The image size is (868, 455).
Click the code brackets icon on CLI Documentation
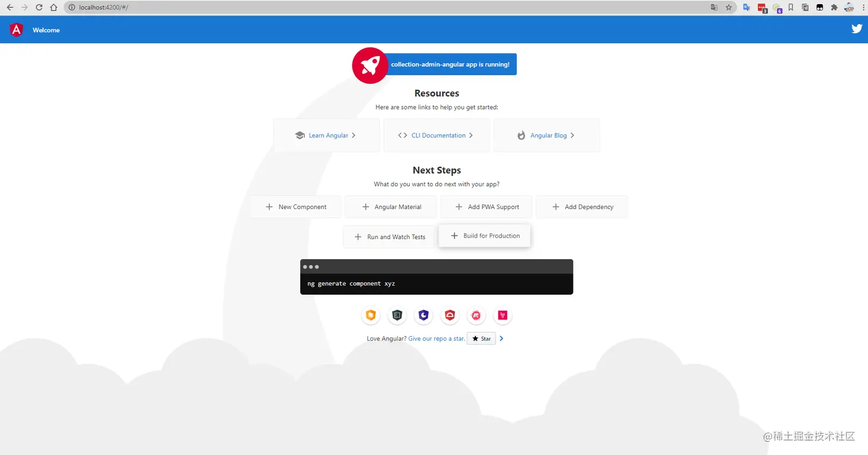pyautogui.click(x=402, y=136)
